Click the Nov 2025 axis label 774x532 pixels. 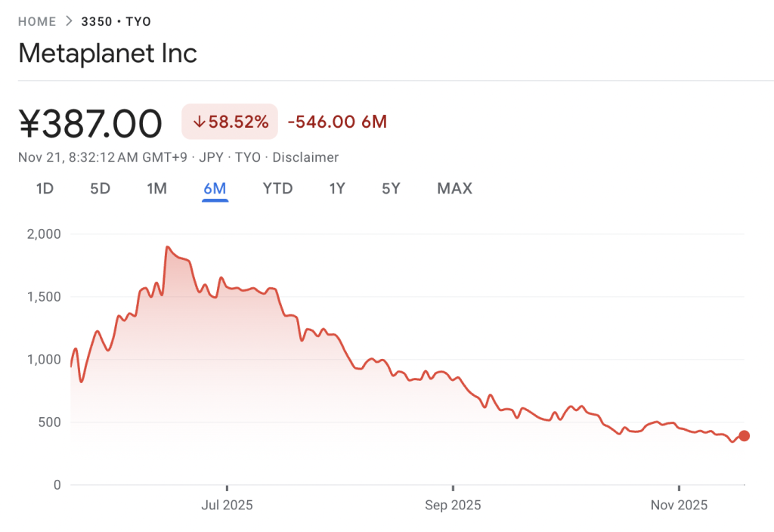(679, 505)
